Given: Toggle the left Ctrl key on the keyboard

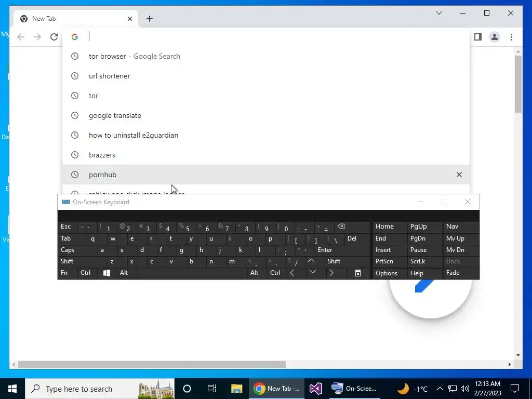Looking at the screenshot, I should click(87, 273).
